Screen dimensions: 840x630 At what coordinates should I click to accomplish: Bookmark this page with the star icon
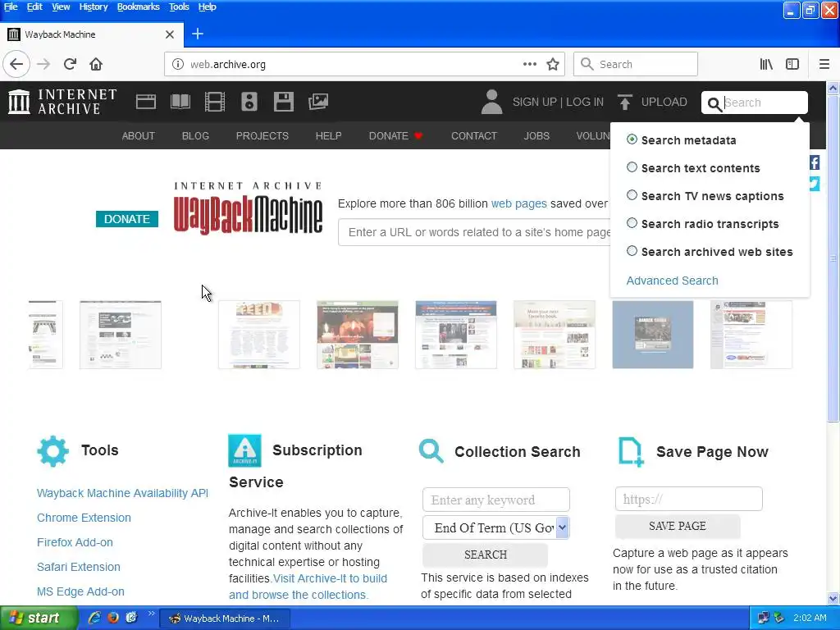click(553, 64)
